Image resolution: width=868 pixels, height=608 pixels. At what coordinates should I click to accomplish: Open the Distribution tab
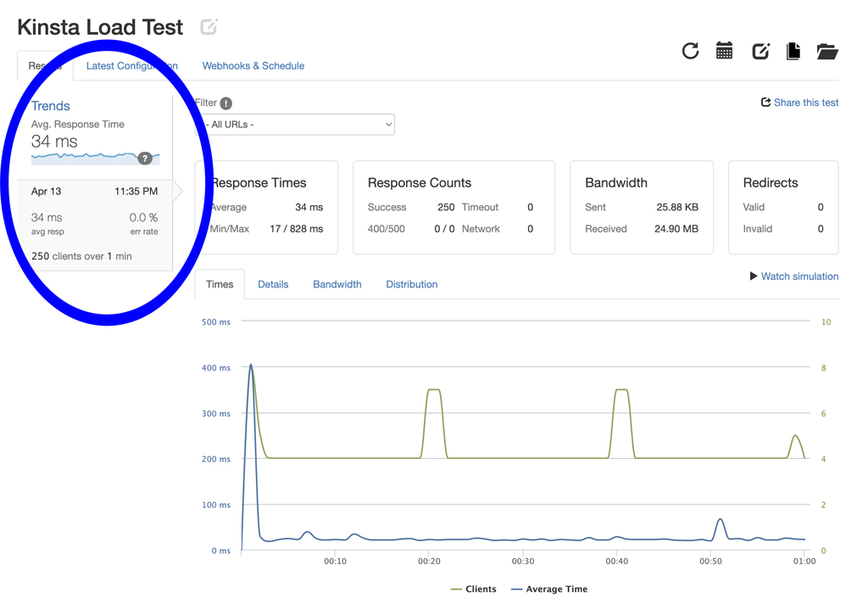pyautogui.click(x=411, y=284)
